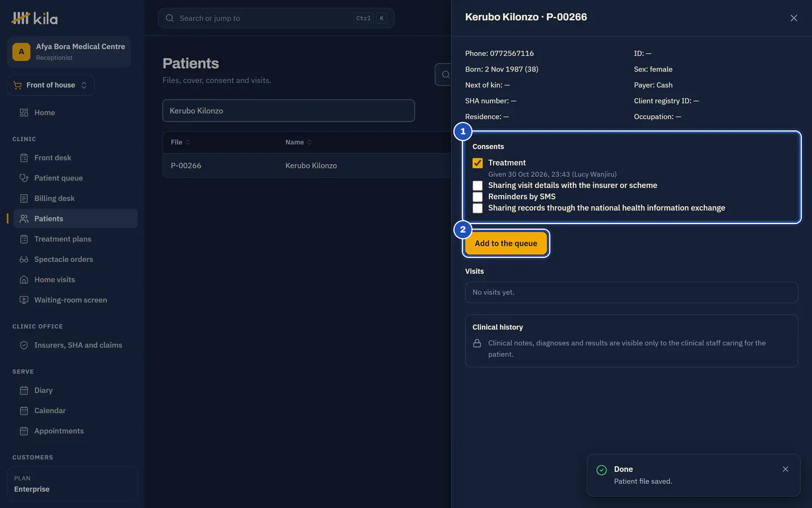Focus the 'Search or jump to' box
812x508 pixels.
(276, 18)
